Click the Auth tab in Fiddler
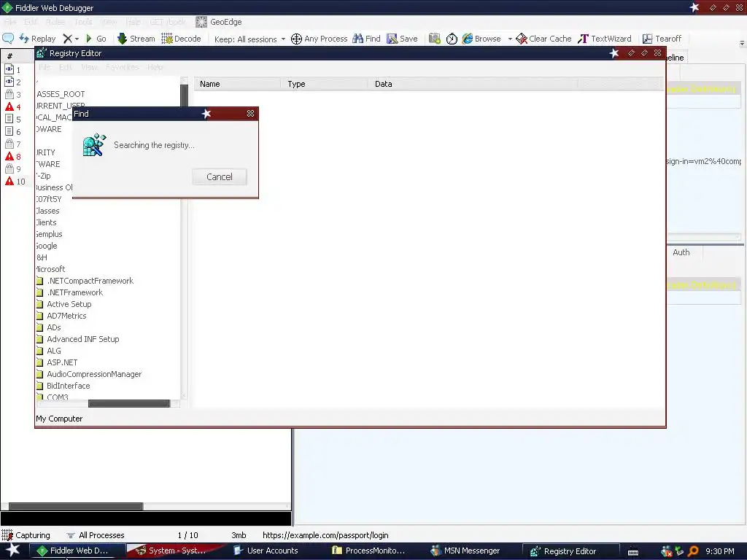The height and width of the screenshot is (560, 747). pos(681,252)
